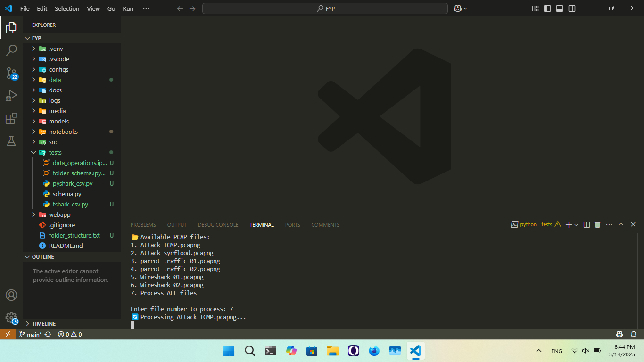Switch to the COMMENTS tab
This screenshot has height=362, width=644.
click(x=325, y=225)
